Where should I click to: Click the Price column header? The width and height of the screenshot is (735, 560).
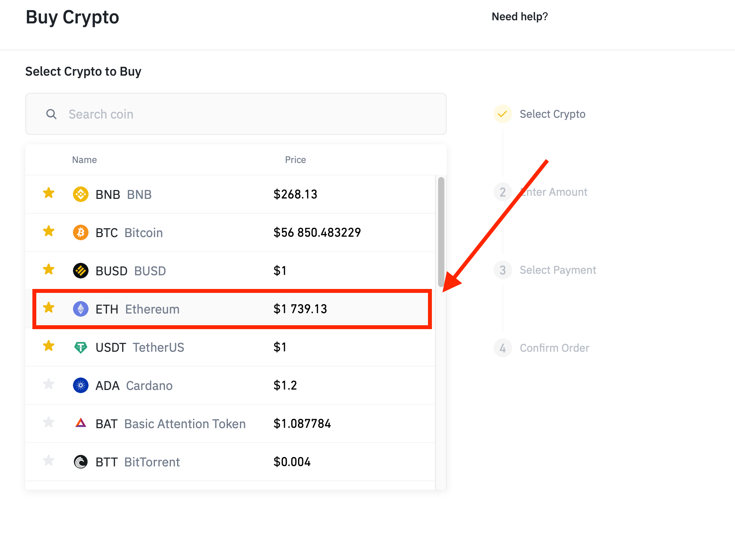[295, 160]
